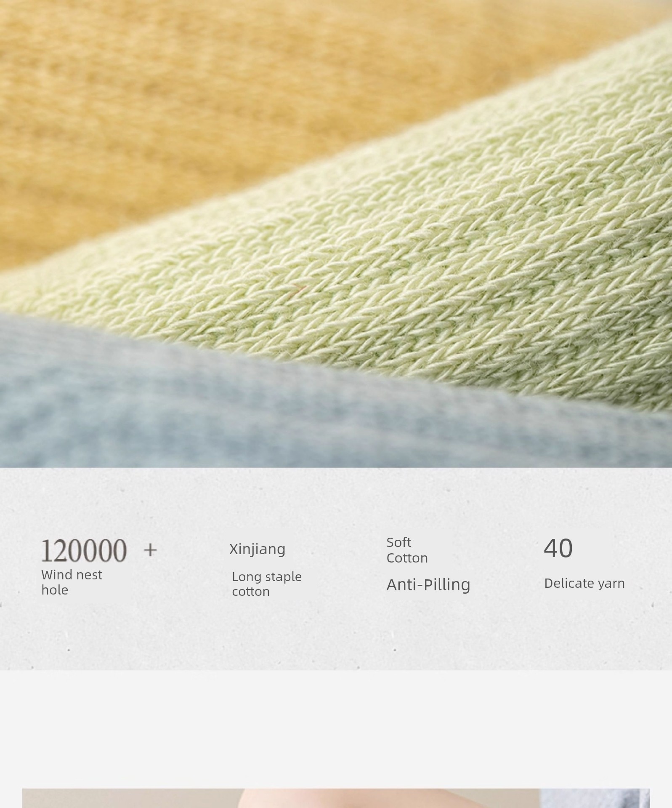This screenshot has height=808, width=672.
Task: Click the 120000 number text
Action: point(84,550)
